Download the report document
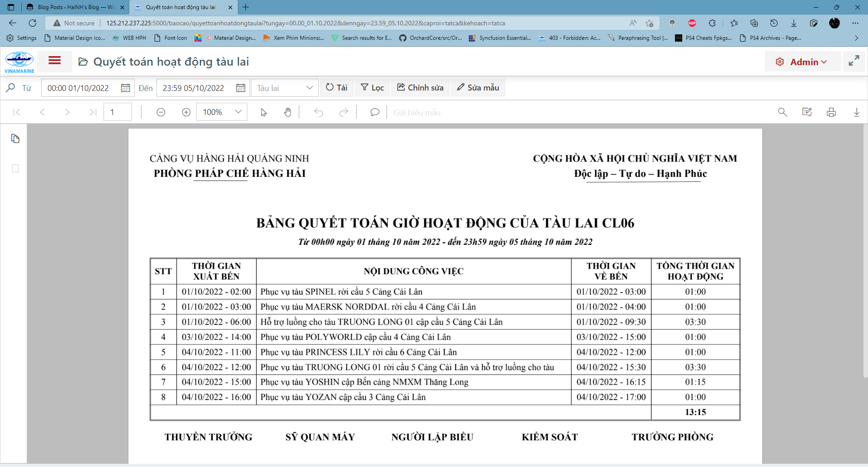The height and width of the screenshot is (467, 868). coord(856,112)
